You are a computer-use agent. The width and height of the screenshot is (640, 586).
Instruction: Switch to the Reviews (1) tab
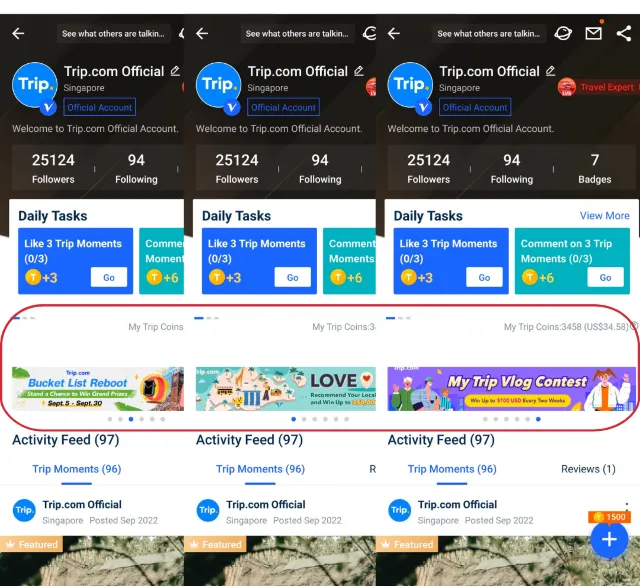point(588,469)
